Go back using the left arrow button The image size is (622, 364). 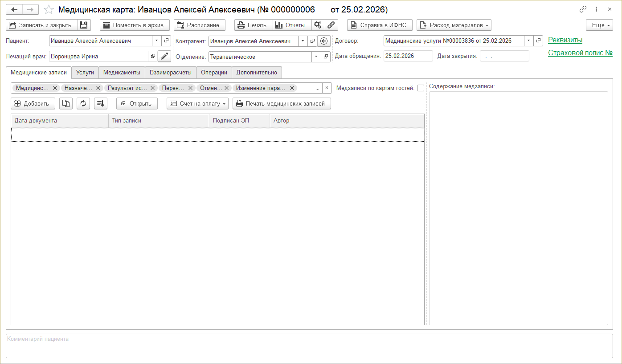pos(14,9)
